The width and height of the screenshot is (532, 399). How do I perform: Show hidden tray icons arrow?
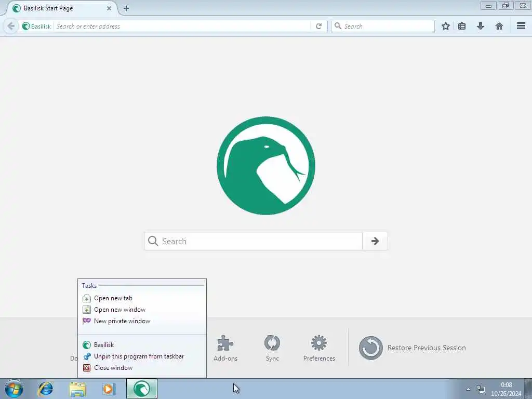pos(468,389)
